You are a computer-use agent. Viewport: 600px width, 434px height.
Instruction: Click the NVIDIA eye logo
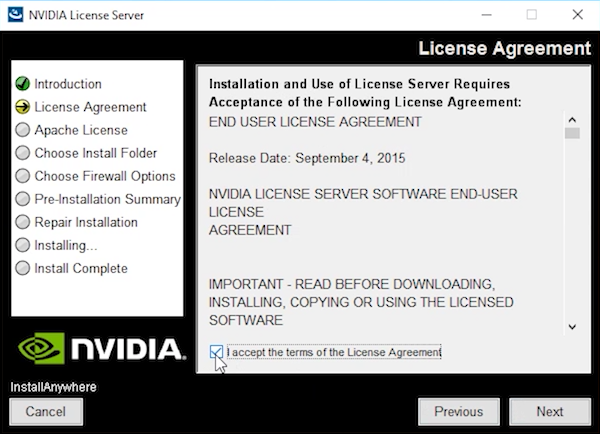pos(41,348)
